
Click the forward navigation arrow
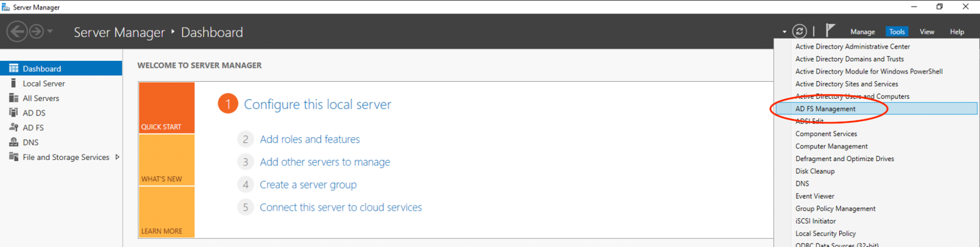36,32
